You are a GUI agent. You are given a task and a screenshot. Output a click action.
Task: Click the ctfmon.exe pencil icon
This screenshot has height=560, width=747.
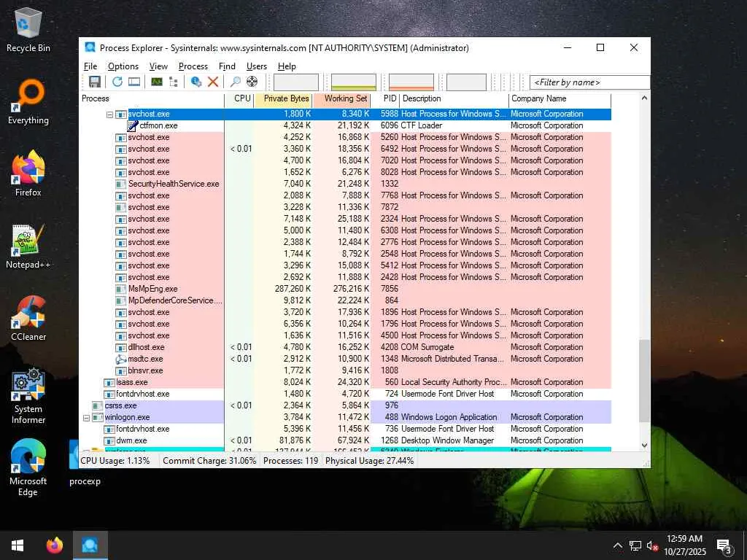click(133, 125)
